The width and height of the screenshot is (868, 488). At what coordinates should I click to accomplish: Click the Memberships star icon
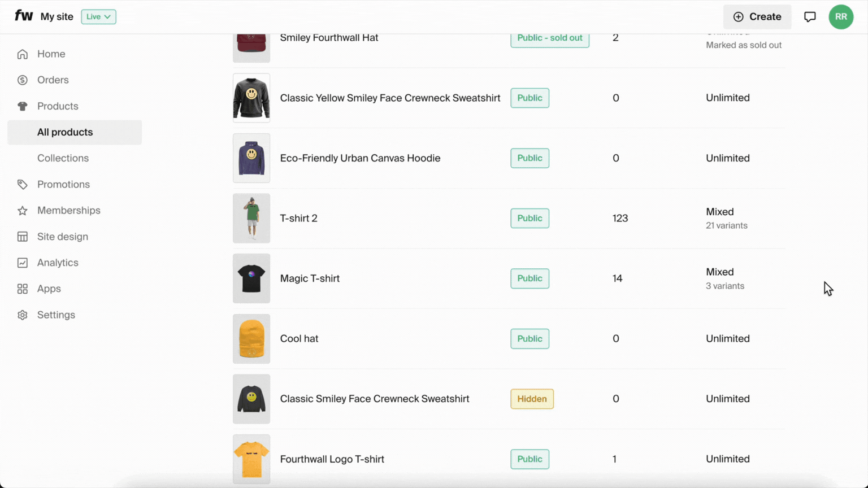click(22, 210)
